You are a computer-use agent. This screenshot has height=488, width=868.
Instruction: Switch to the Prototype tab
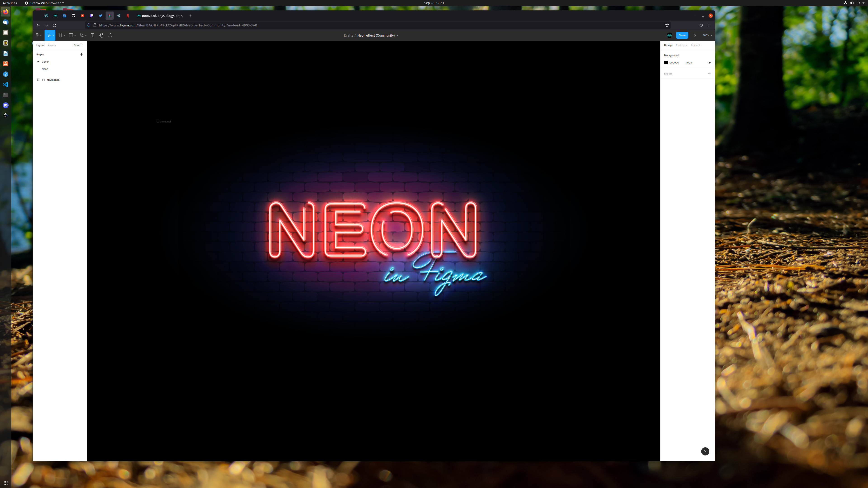[x=682, y=45]
